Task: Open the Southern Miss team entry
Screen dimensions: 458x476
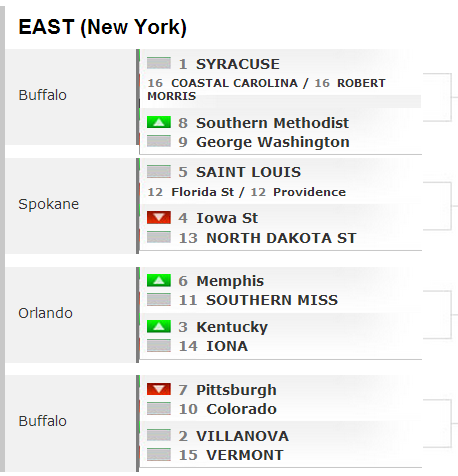Action: tap(272, 300)
